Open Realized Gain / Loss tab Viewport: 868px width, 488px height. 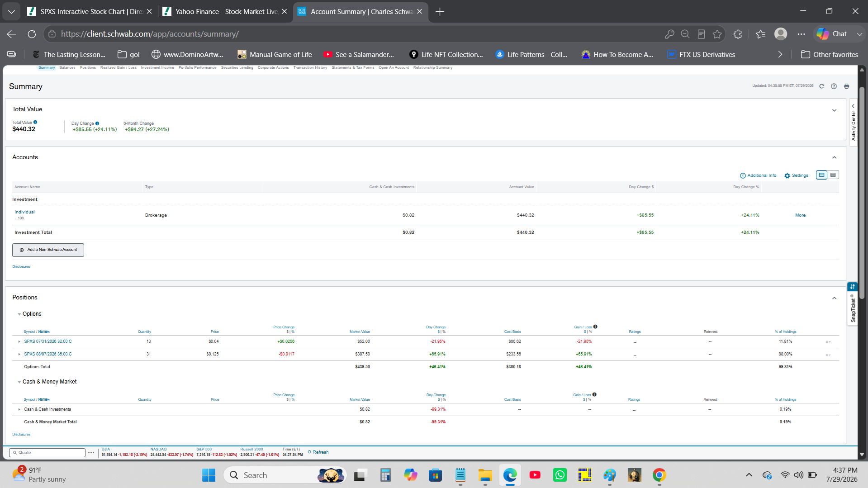tap(119, 68)
